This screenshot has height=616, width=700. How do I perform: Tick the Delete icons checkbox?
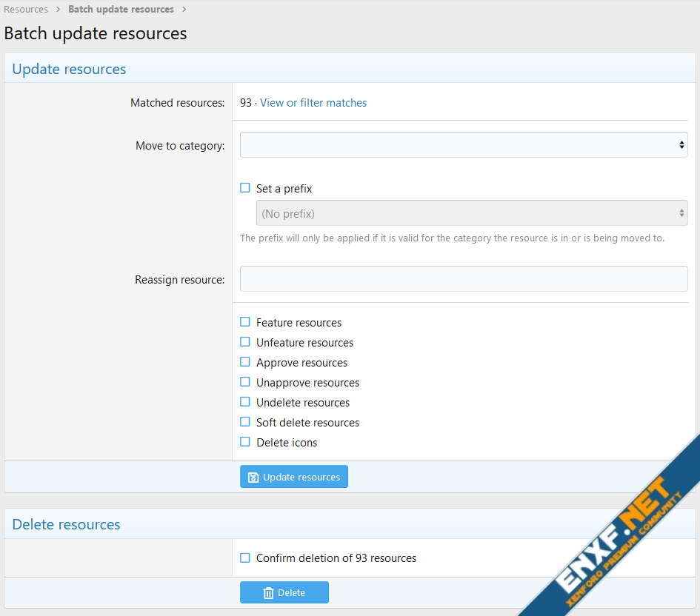245,442
